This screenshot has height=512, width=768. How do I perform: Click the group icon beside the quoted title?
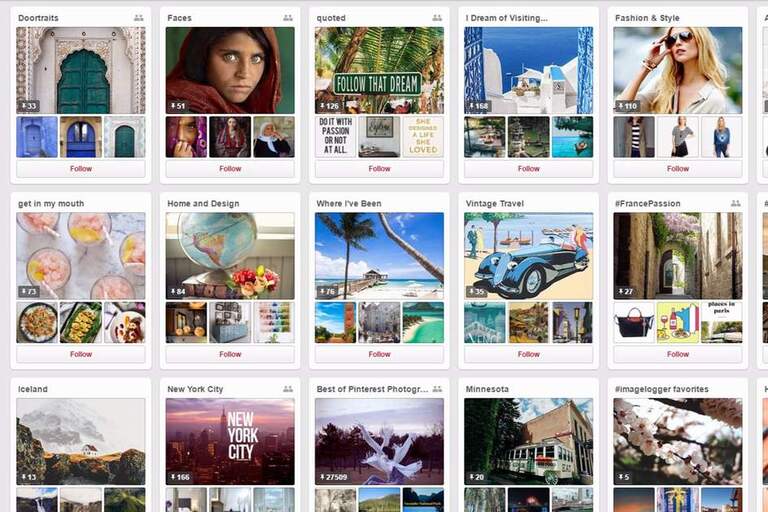437,18
